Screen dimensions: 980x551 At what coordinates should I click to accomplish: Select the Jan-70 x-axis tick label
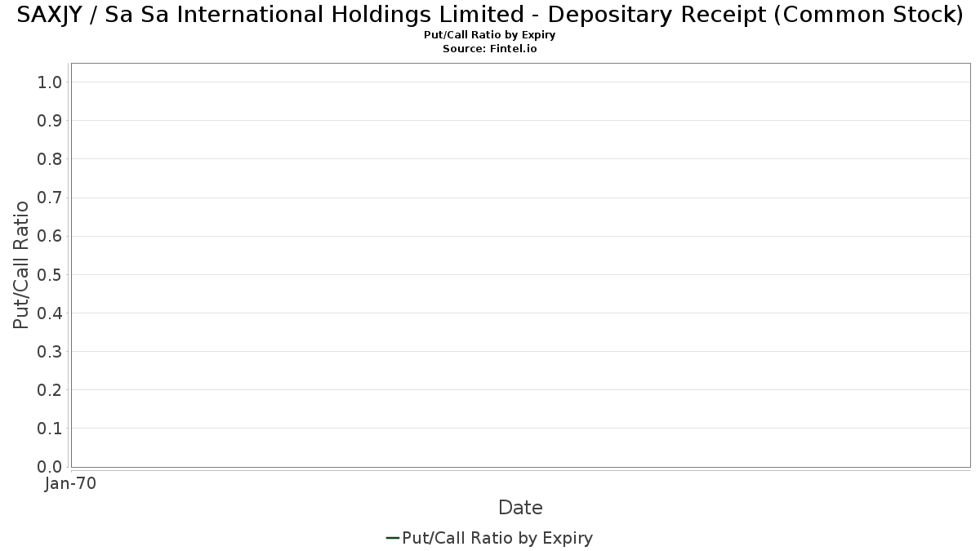tap(71, 484)
